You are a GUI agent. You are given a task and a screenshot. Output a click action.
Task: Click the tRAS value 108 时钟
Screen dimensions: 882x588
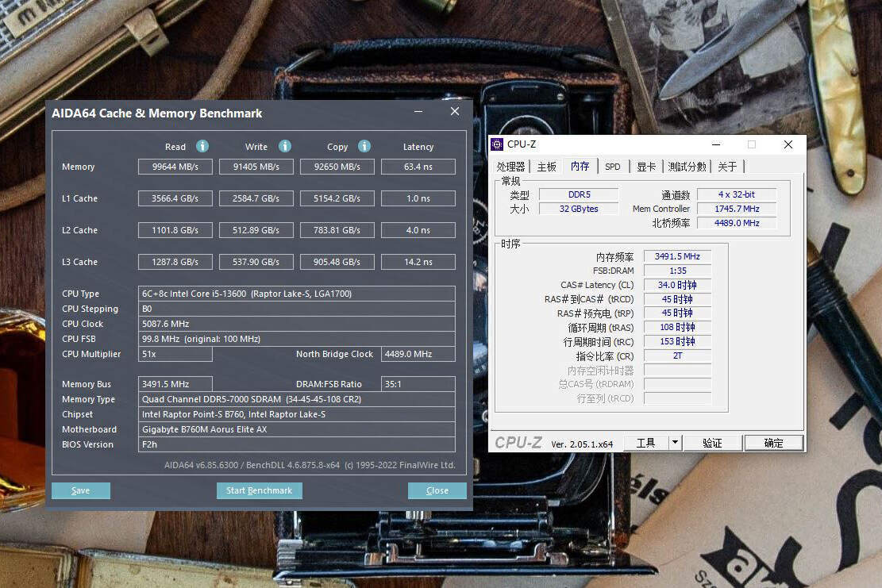pyautogui.click(x=677, y=327)
